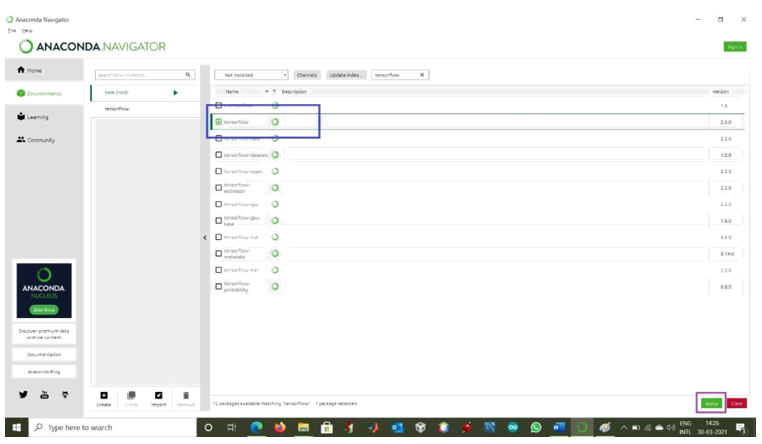The image size is (762, 444).
Task: Check the tensorflow-probability package checkbox
Action: pyautogui.click(x=219, y=287)
